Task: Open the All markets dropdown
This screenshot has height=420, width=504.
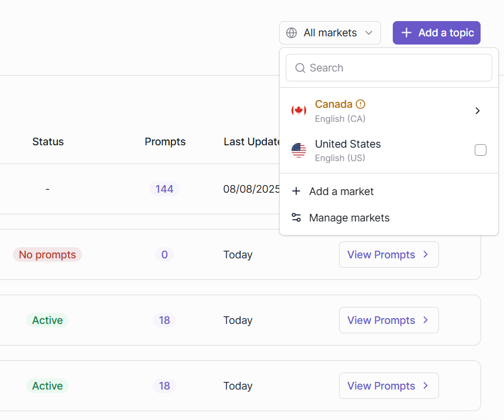Action: [330, 33]
